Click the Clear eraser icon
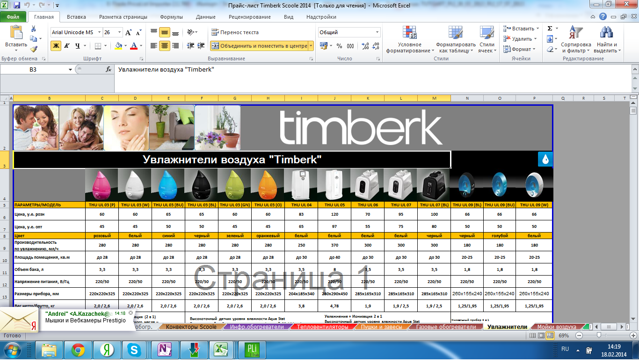The image size is (639, 364). pos(550,49)
